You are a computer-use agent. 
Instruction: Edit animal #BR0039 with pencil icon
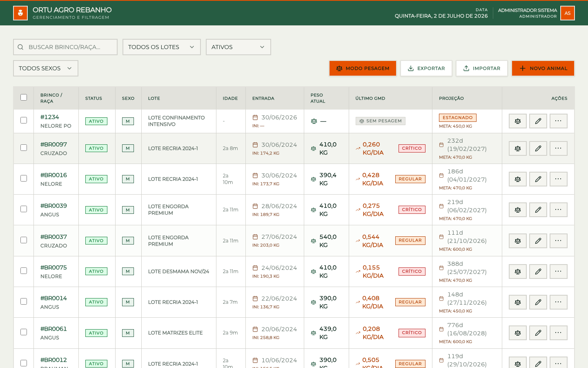538,210
